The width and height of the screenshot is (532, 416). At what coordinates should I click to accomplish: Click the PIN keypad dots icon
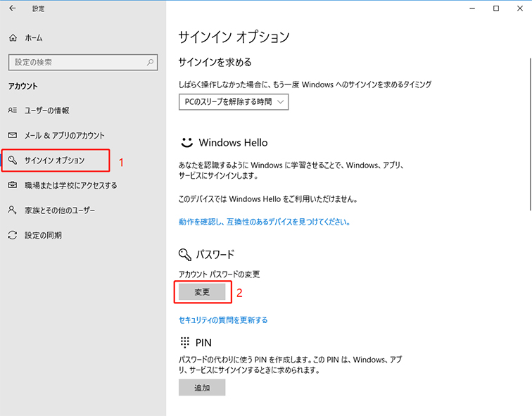point(185,342)
